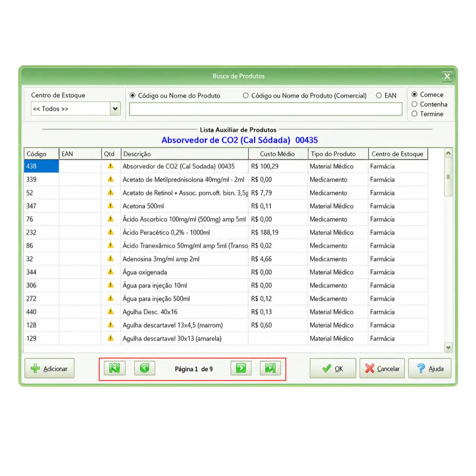Sort by Código column header

tap(41, 154)
